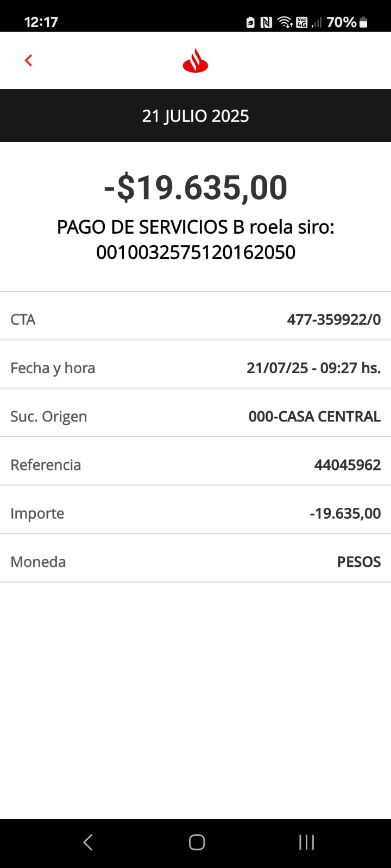Image resolution: width=391 pixels, height=868 pixels.
Task: Tap the PESOS currency value
Action: click(x=359, y=561)
